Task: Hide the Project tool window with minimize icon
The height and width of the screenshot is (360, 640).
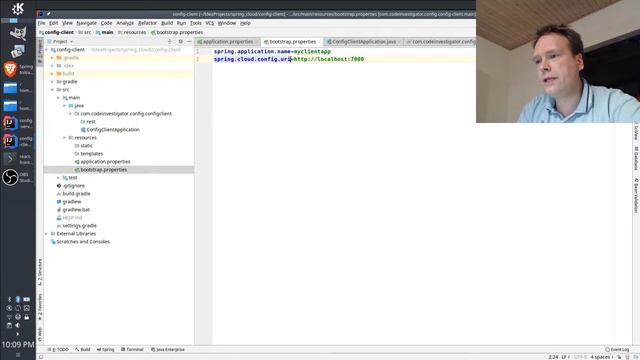Action: click(189, 42)
